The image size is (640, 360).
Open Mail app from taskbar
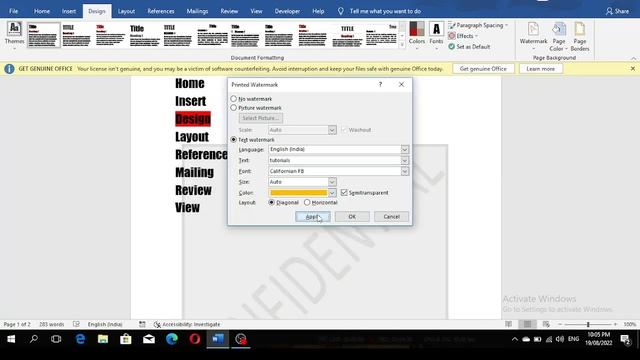pyautogui.click(x=149, y=339)
